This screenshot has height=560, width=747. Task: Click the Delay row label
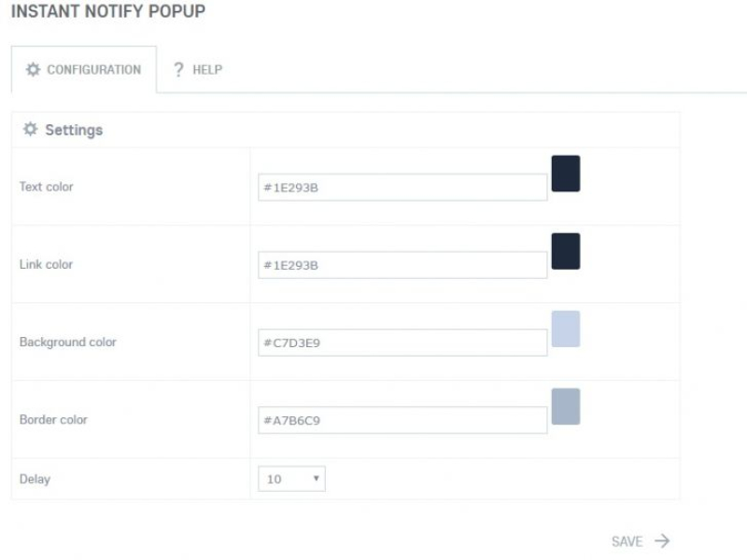[x=35, y=479]
